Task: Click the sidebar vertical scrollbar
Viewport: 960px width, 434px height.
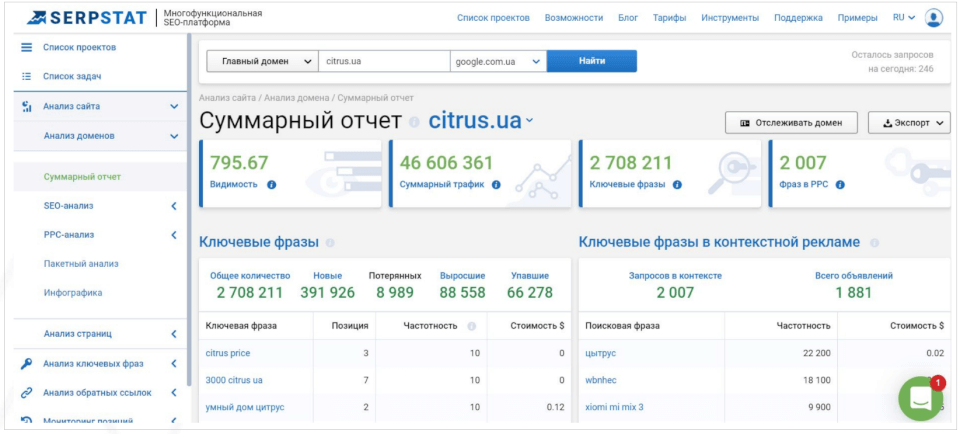Action: pyautogui.click(x=189, y=208)
